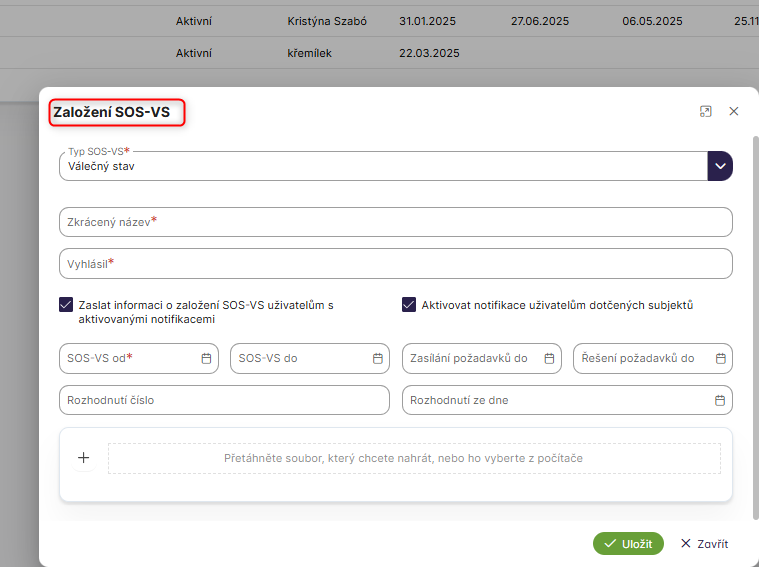Open calendar picker for SOS-VS do
Image resolution: width=759 pixels, height=567 pixels.
click(377, 358)
